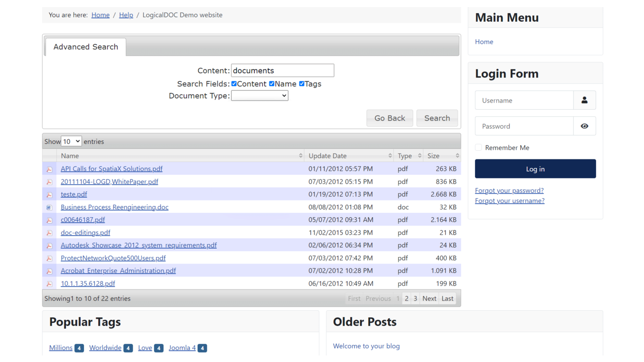
Task: Reveal the password using the eye icon
Action: tap(584, 126)
